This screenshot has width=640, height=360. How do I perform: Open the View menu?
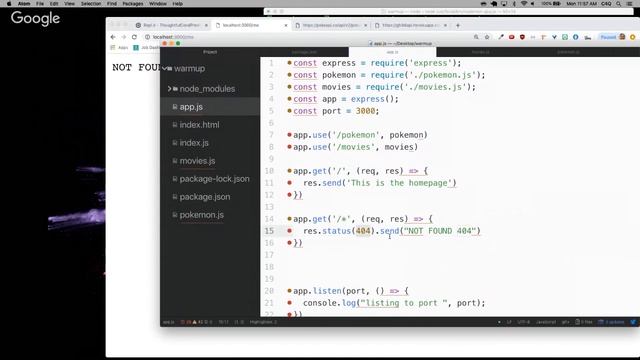tap(69, 4)
